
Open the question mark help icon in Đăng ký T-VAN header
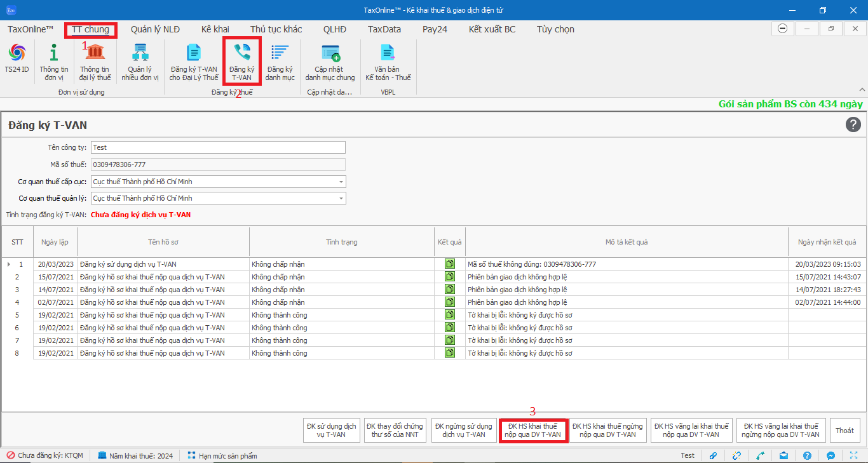point(853,124)
